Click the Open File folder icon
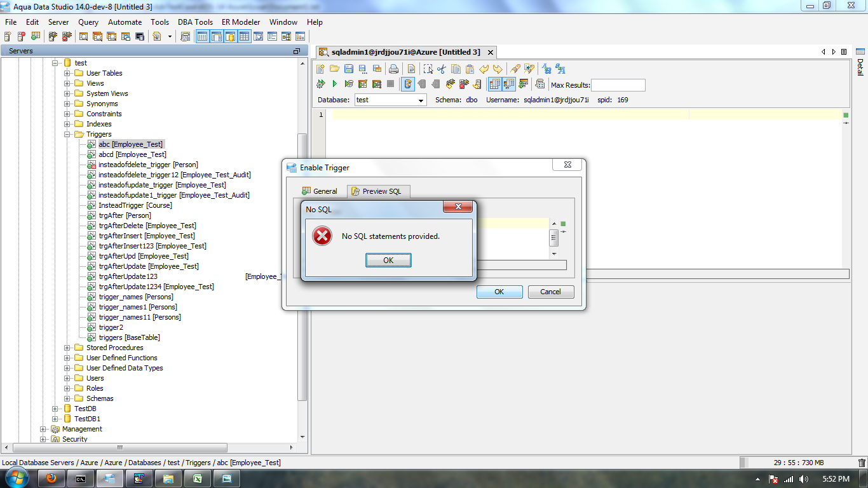 334,69
